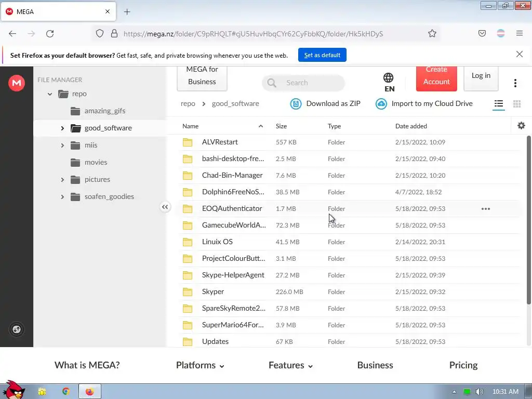This screenshot has width=532, height=399.
Task: Select the Chad-Bin-Manager folder row
Action: coord(349,176)
